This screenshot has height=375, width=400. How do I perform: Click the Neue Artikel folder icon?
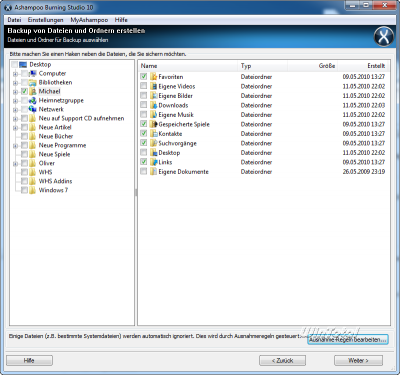pos(32,127)
